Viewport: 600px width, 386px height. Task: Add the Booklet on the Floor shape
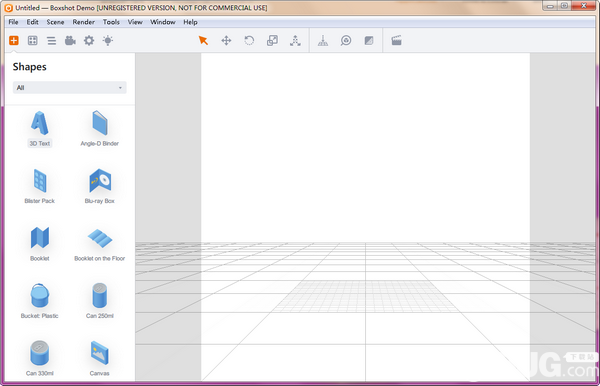pyautogui.click(x=99, y=244)
